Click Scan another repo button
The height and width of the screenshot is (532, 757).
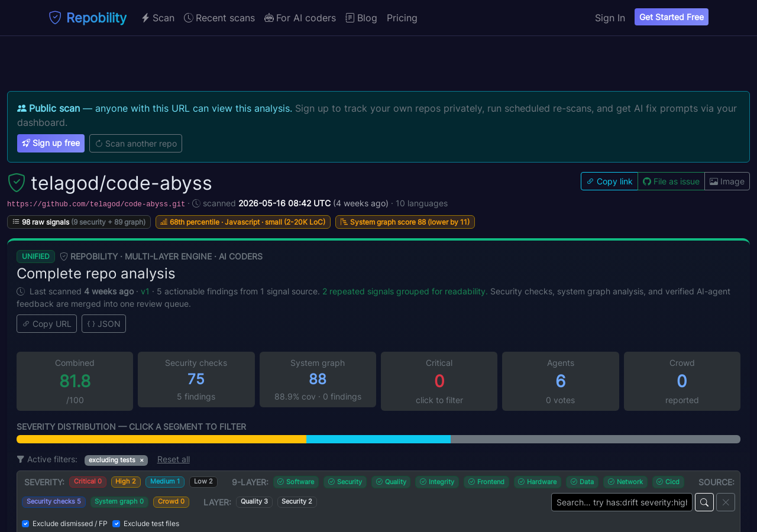[x=135, y=143]
